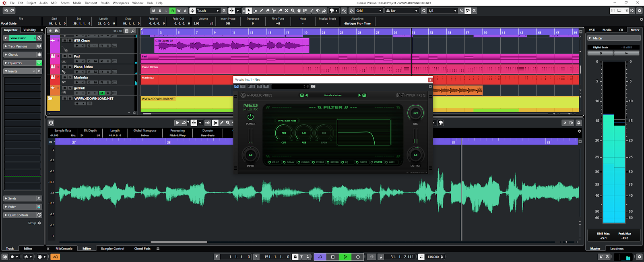Image resolution: width=644 pixels, height=262 pixels.
Task: Click the tempo field showing 136.000
Action: [433, 257]
